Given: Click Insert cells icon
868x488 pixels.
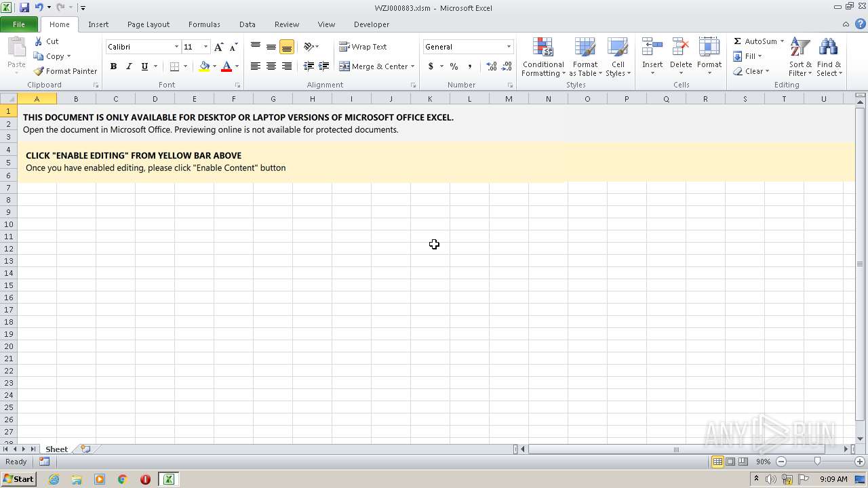Looking at the screenshot, I should [x=652, y=47].
